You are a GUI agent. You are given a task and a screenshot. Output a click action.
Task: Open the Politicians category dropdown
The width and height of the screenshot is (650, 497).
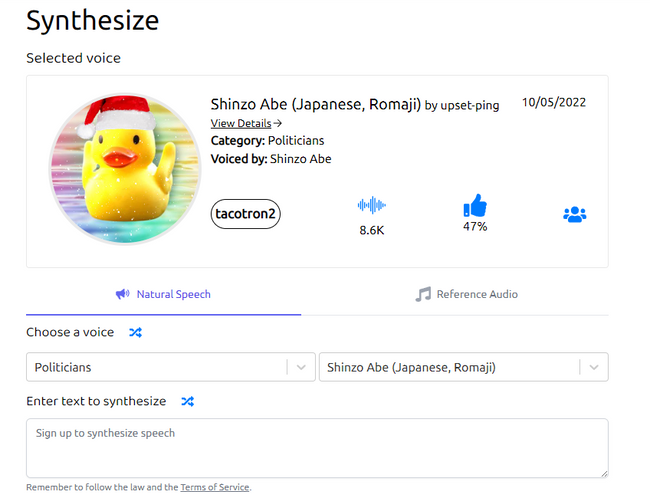(x=171, y=367)
